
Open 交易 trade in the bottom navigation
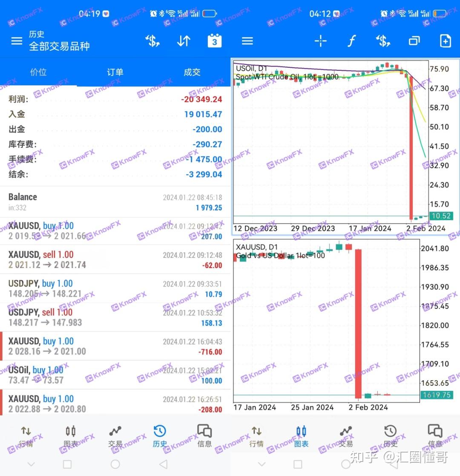[115, 436]
